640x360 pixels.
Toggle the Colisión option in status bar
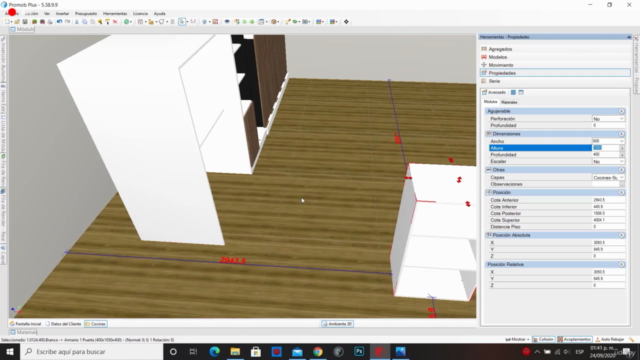pos(543,340)
